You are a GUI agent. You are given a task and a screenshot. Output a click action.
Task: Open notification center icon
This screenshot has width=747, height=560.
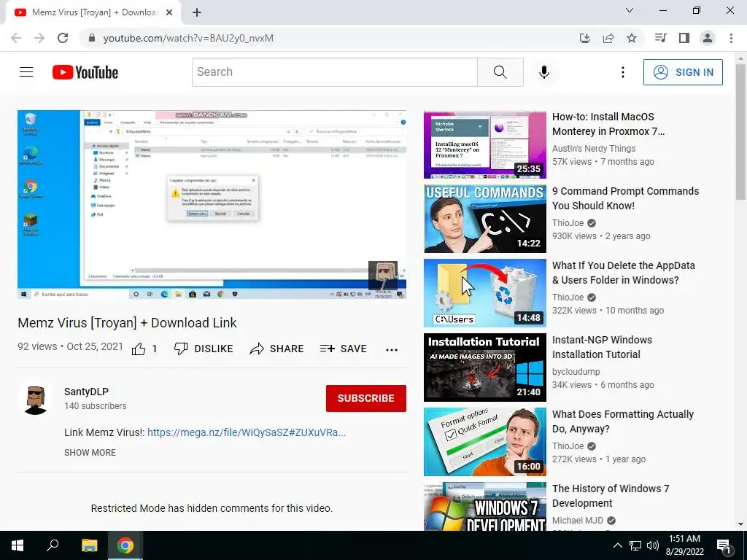(x=724, y=545)
